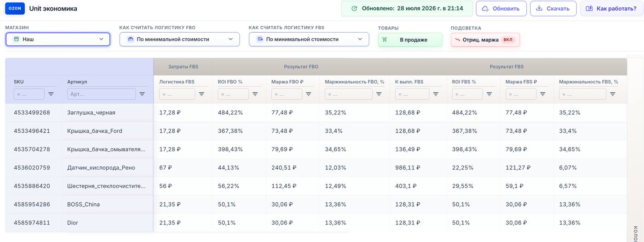Viewport: 644px width, 242px height.
Task: Expand the Как считать логистику FBO dropdown
Action: pos(179,39)
